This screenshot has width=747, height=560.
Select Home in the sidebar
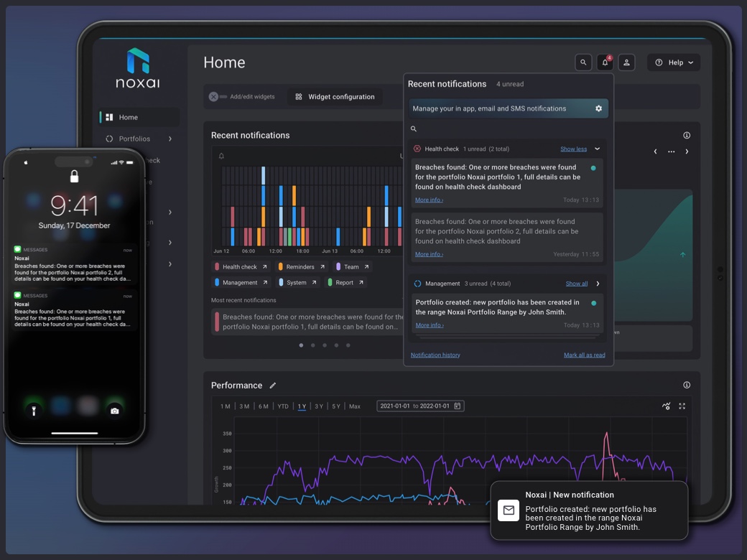128,117
